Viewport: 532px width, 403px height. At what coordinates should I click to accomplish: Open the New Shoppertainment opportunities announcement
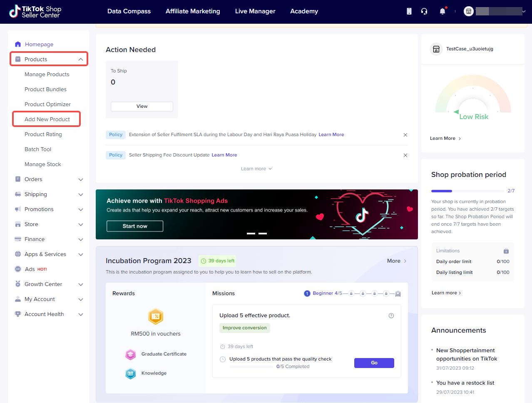(x=467, y=355)
